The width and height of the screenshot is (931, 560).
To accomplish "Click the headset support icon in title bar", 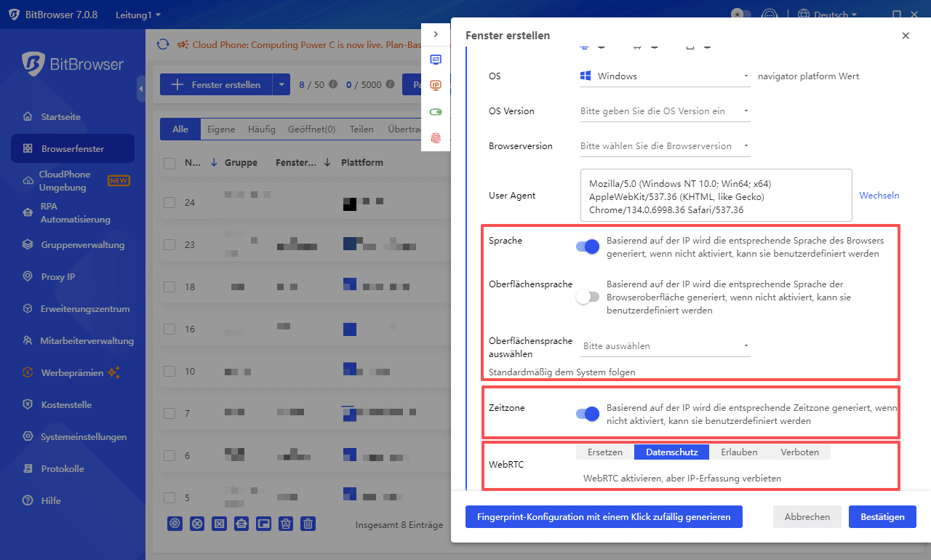I will coord(771,14).
